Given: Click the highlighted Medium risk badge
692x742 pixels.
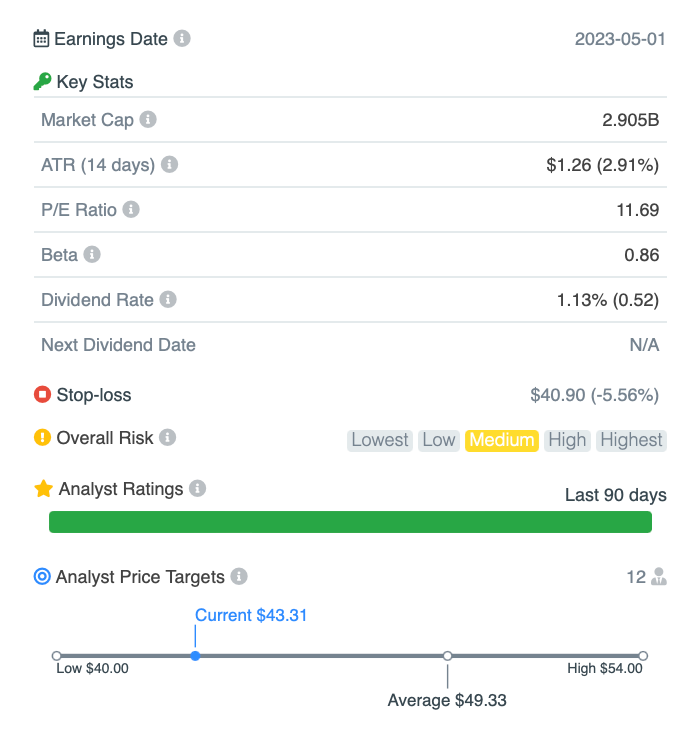Looking at the screenshot, I should coord(502,441).
